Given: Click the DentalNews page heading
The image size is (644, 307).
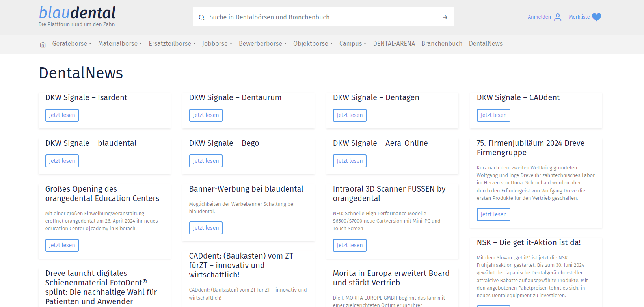Looking at the screenshot, I should coord(81,73).
